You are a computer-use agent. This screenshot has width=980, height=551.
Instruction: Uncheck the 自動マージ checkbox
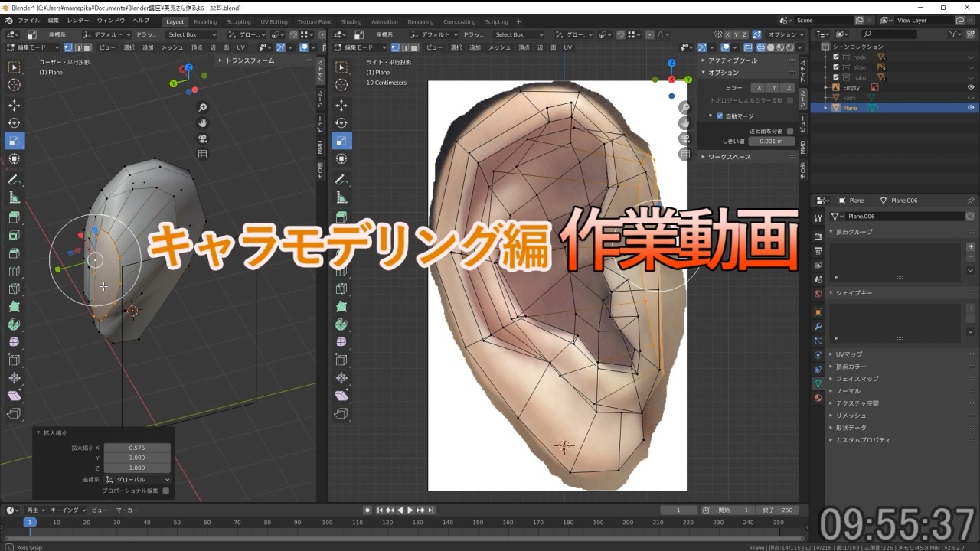pyautogui.click(x=719, y=116)
